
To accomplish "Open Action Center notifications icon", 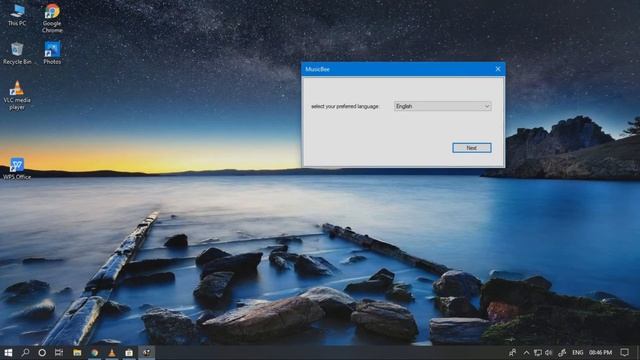I will point(624,352).
